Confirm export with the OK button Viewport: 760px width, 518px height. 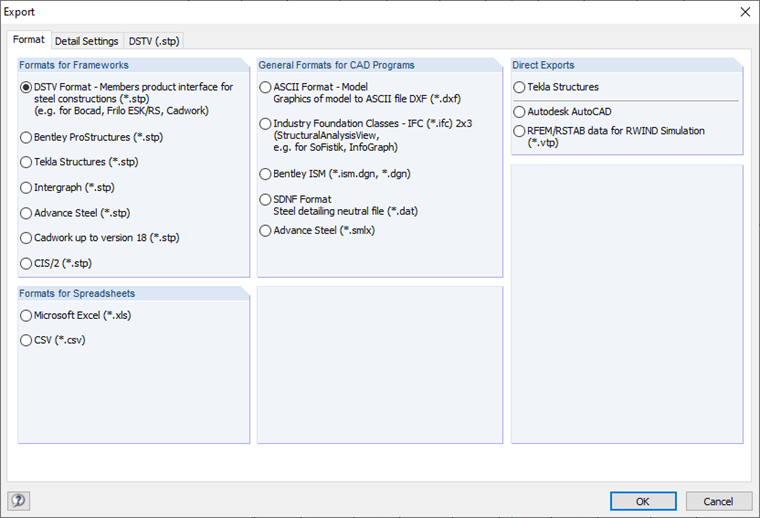point(642,501)
